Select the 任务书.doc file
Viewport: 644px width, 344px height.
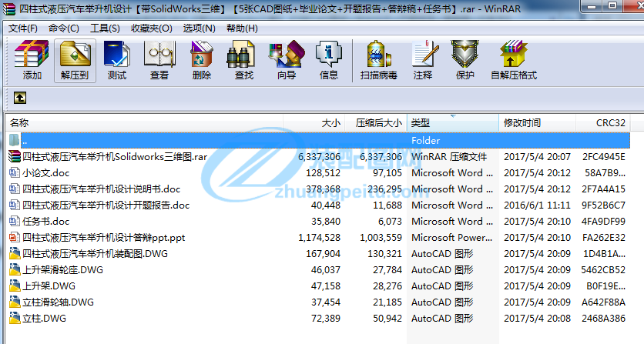(45, 222)
